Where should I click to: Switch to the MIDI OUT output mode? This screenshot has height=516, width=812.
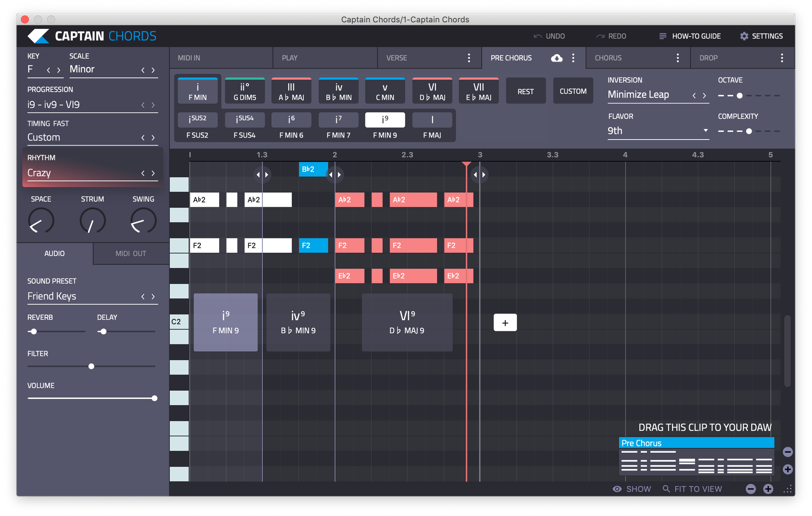pos(131,254)
